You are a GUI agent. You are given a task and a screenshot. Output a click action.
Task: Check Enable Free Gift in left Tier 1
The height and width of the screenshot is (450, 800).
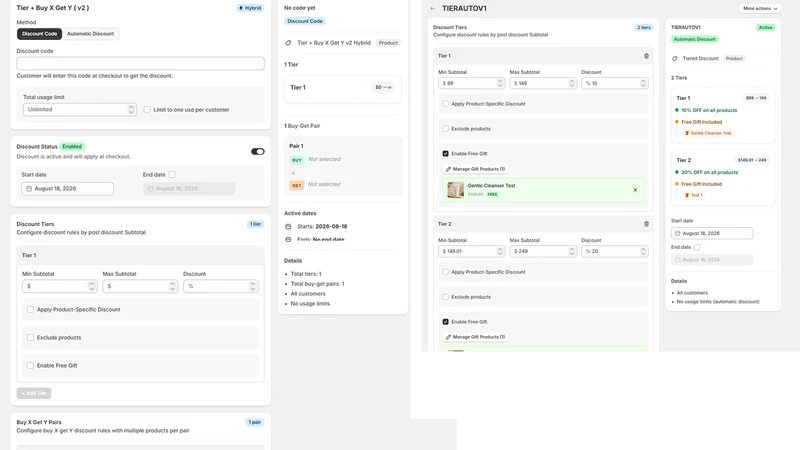31,366
